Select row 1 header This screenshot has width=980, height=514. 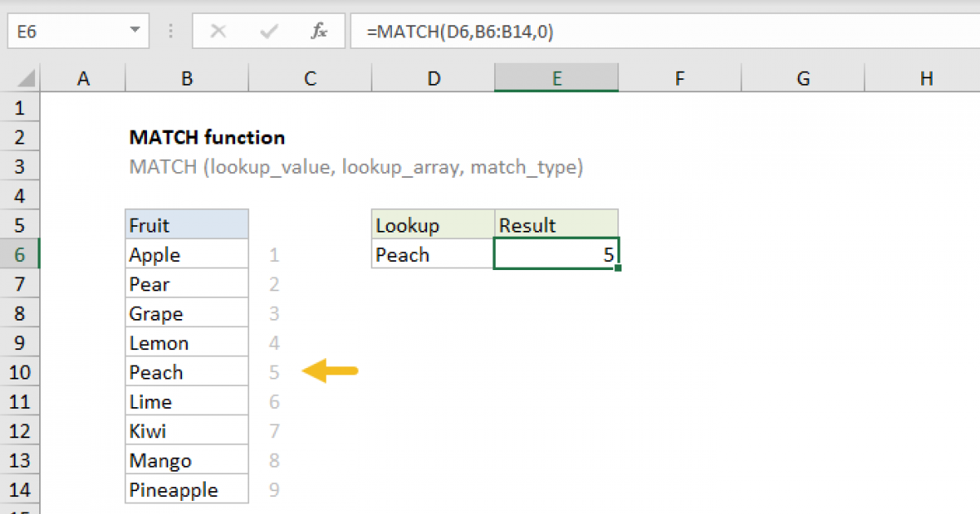(20, 108)
